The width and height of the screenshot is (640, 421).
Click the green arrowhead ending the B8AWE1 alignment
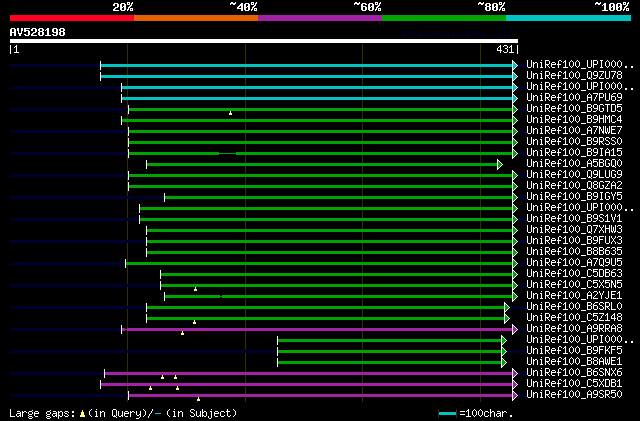504,363
